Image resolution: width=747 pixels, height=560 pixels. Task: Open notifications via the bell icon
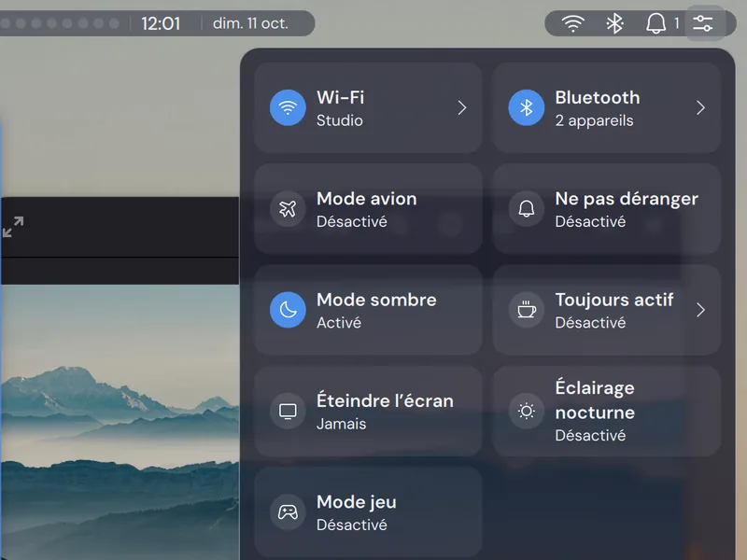[x=655, y=23]
